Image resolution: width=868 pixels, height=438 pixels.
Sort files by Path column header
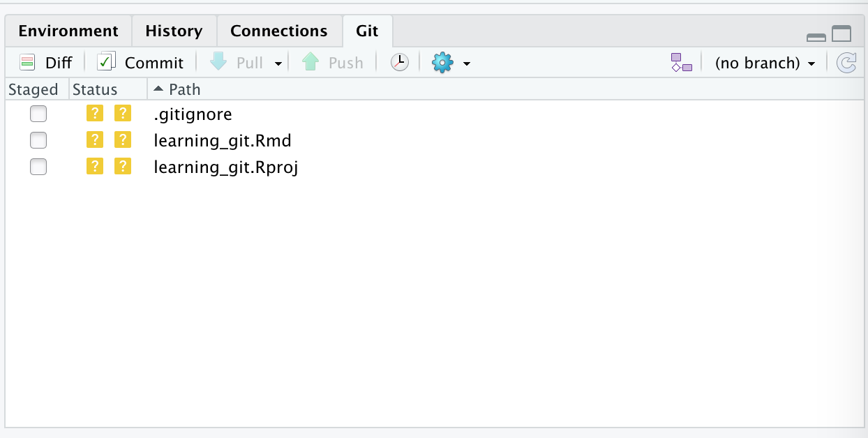pos(184,89)
